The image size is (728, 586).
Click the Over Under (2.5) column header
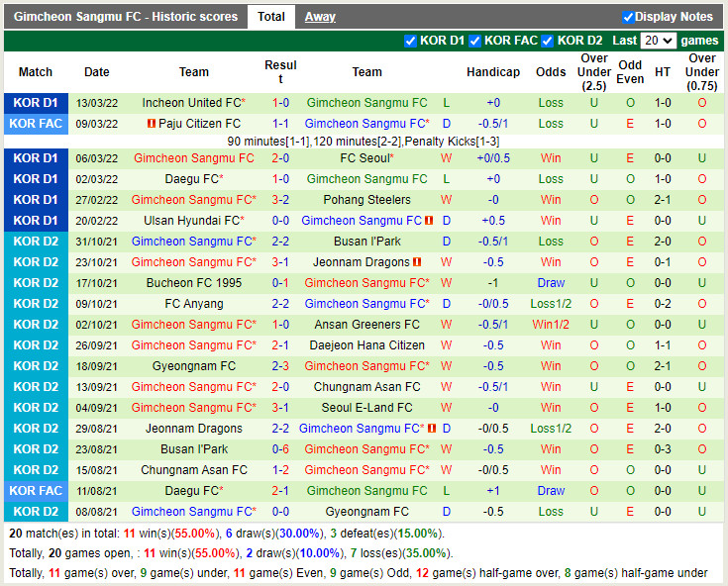(x=594, y=72)
